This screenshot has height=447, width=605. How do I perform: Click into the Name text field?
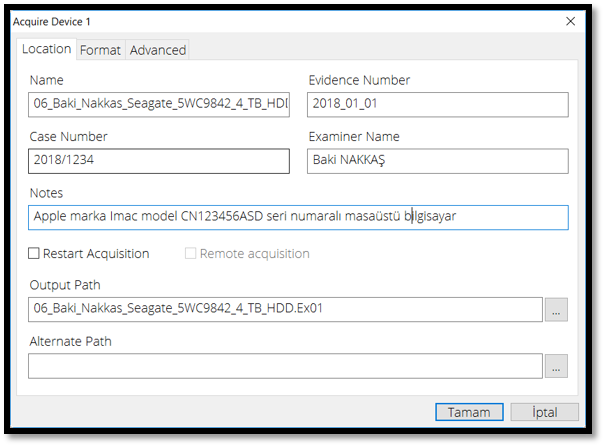click(159, 105)
